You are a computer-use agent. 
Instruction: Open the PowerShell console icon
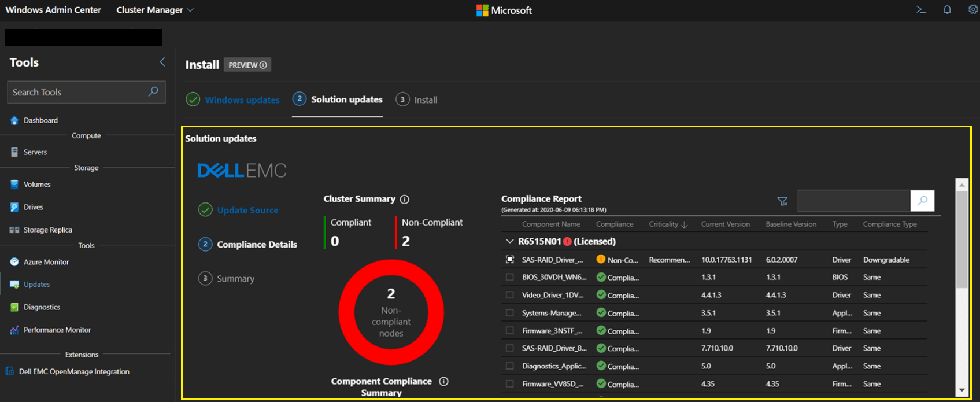pos(921,10)
